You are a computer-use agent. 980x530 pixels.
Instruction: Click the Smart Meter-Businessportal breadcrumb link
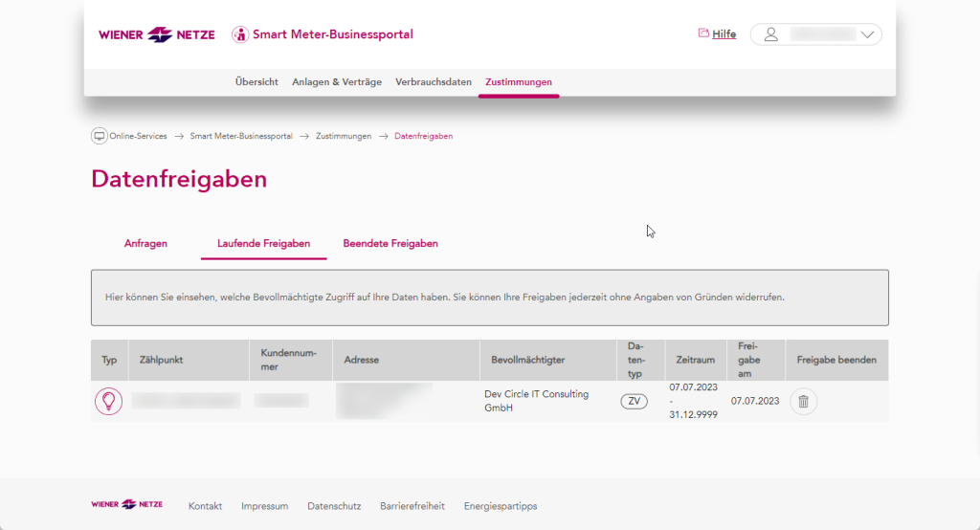click(x=243, y=136)
